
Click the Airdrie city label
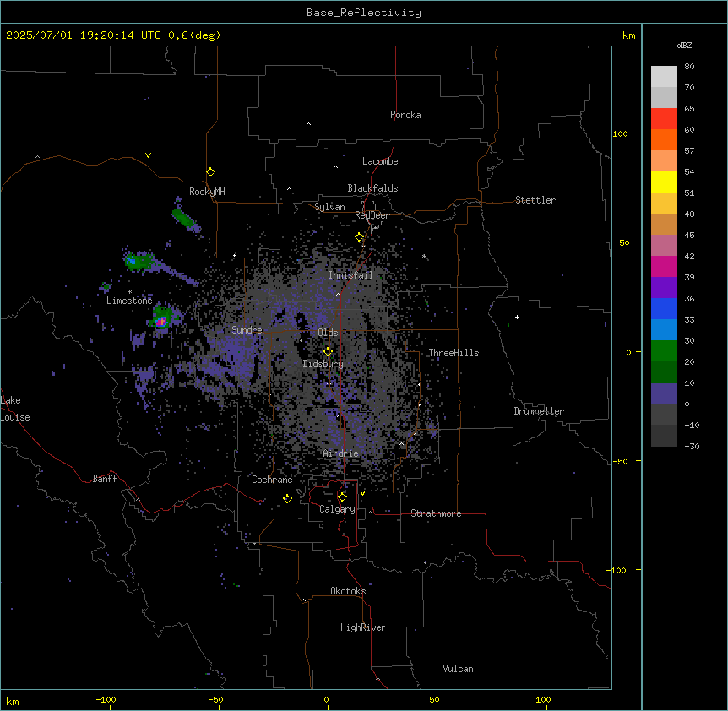tap(341, 453)
